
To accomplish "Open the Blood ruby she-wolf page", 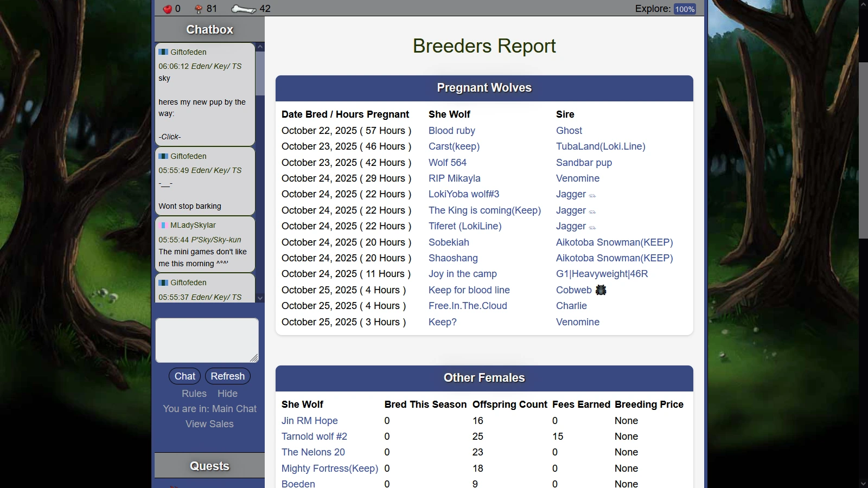I will click(x=451, y=131).
